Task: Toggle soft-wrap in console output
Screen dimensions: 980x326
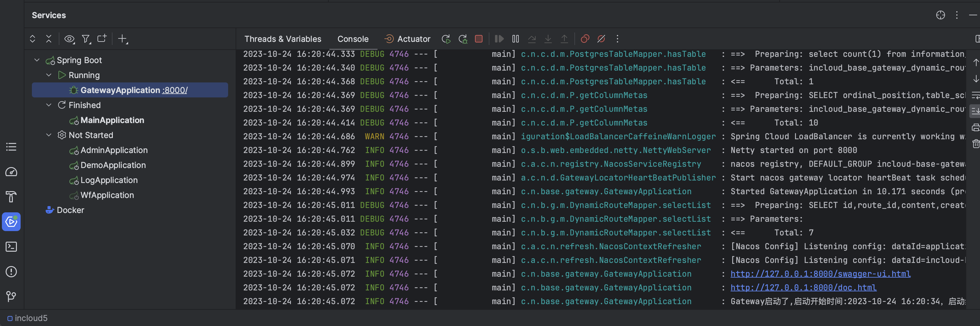Action: 975,95
